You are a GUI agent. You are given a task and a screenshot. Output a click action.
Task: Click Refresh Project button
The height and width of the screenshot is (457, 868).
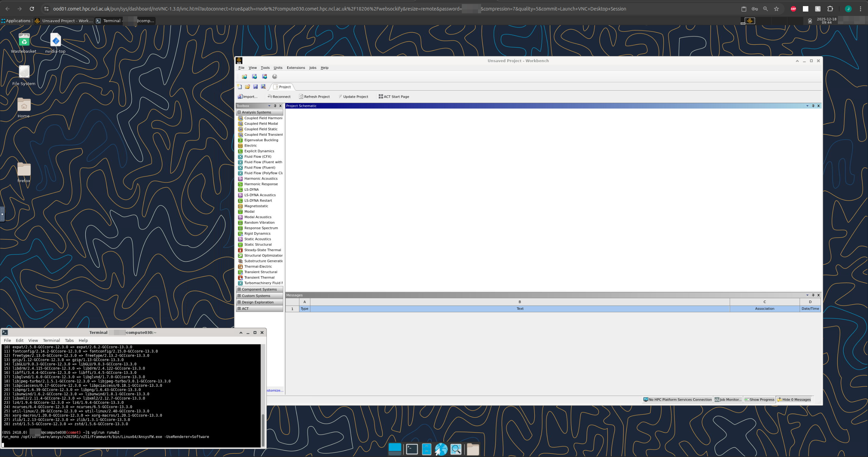coord(314,97)
